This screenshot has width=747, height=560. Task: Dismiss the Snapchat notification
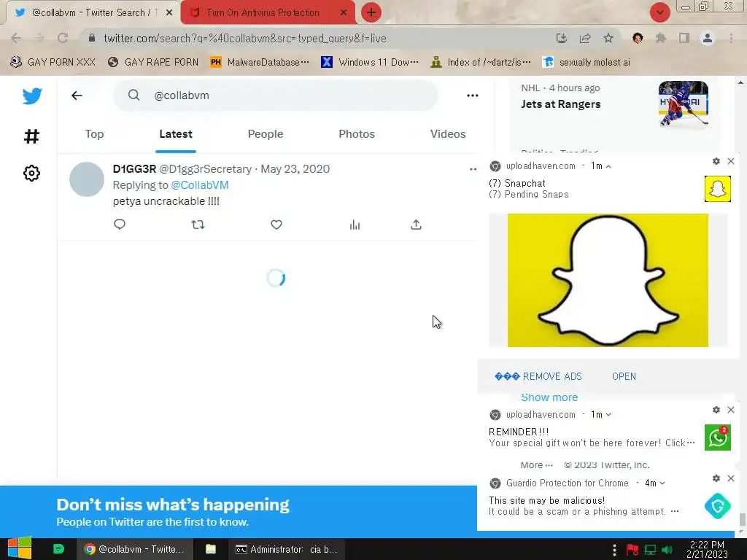tap(731, 161)
